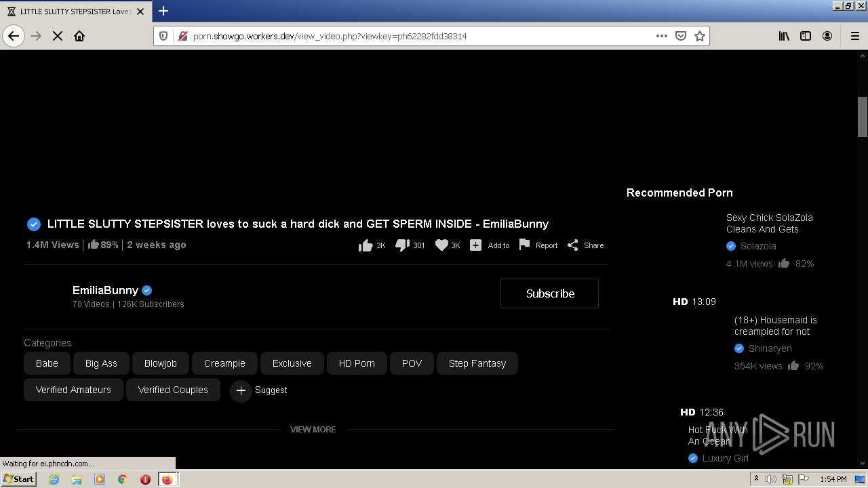
Task: Open page actions three-dot menu
Action: click(x=662, y=36)
